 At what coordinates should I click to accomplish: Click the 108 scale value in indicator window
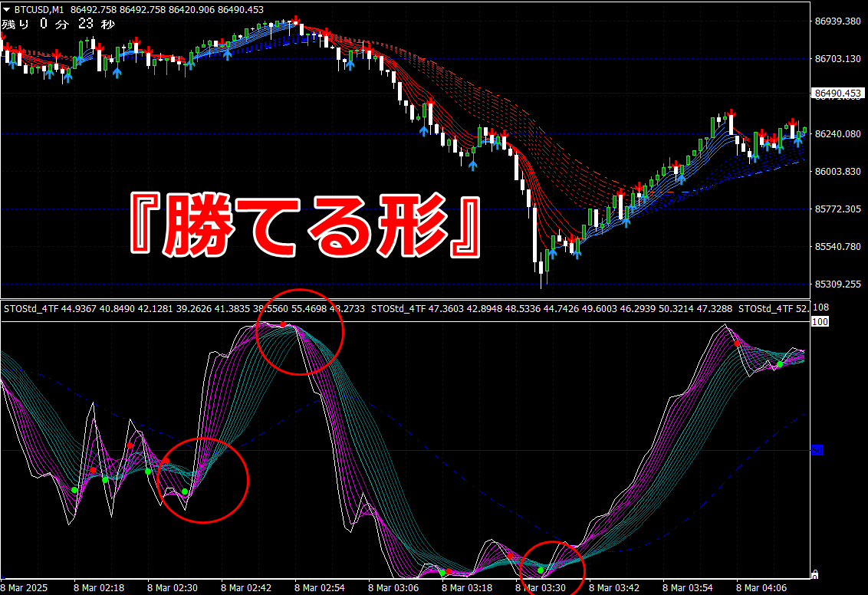tap(820, 307)
